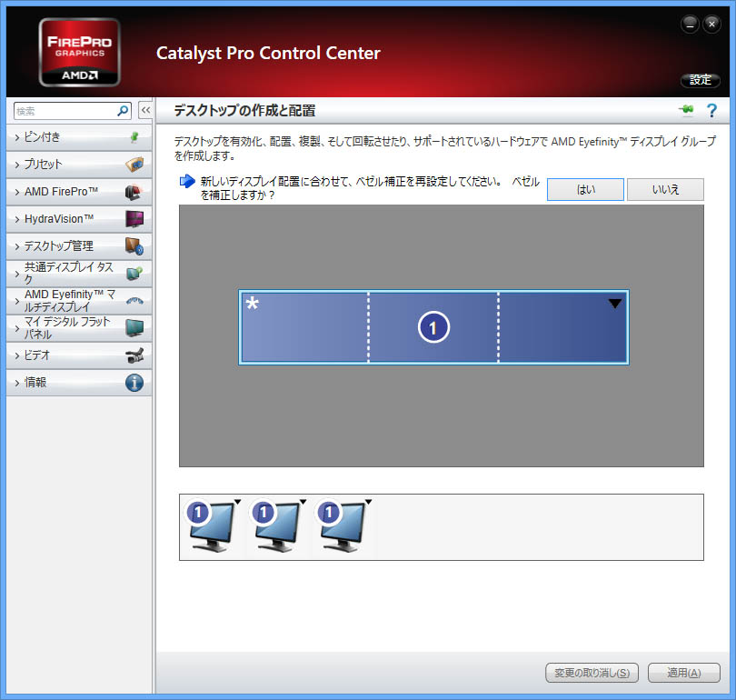This screenshot has height=700, width=736.
Task: Expand the 共通ディスプレイ タスク section
Action: [79, 274]
